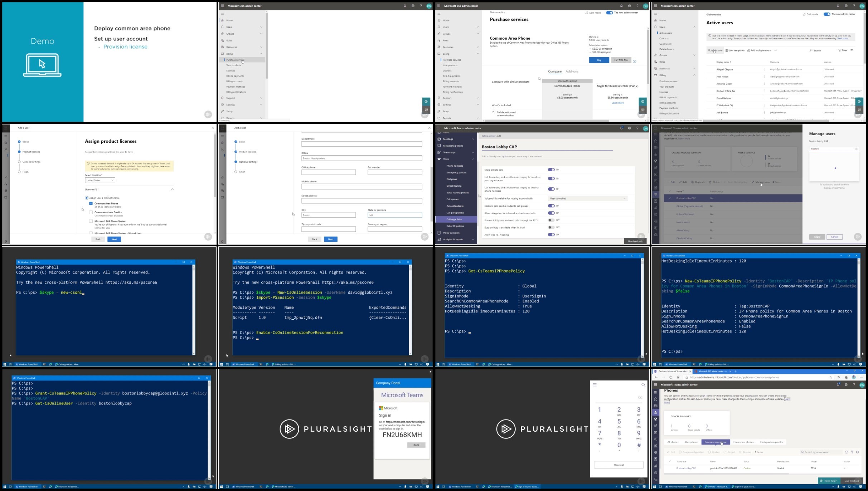
Task: Click info icon beside Get free trial
Action: [x=635, y=61]
